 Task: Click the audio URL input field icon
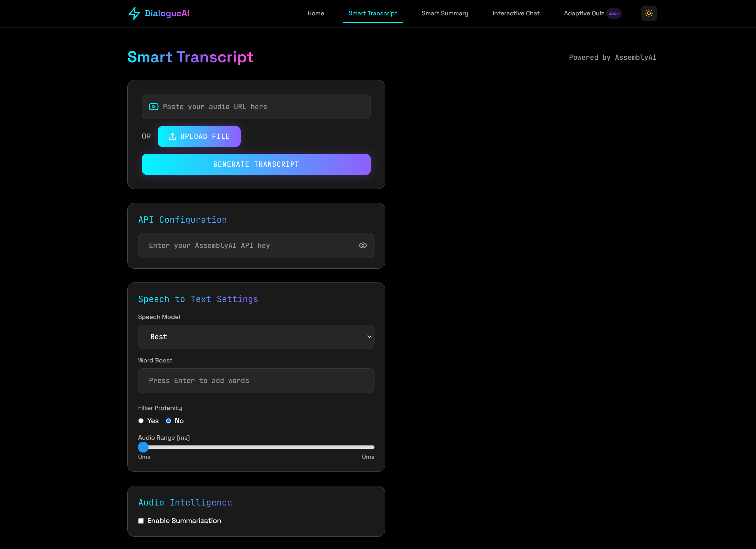point(154,106)
